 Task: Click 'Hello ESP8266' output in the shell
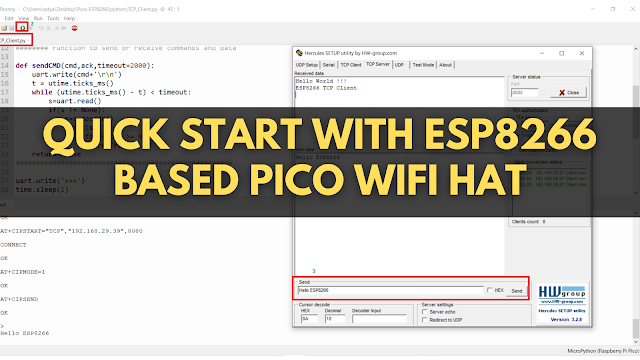click(x=24, y=333)
